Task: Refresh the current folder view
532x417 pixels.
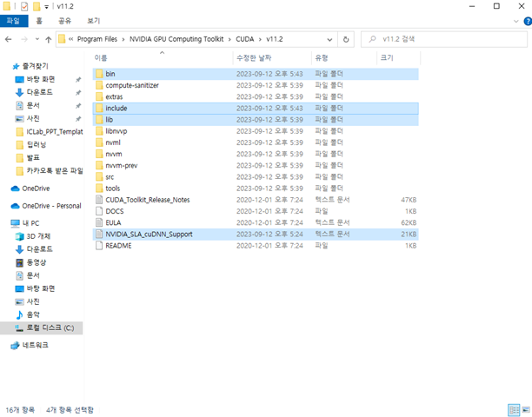Action: 346,39
